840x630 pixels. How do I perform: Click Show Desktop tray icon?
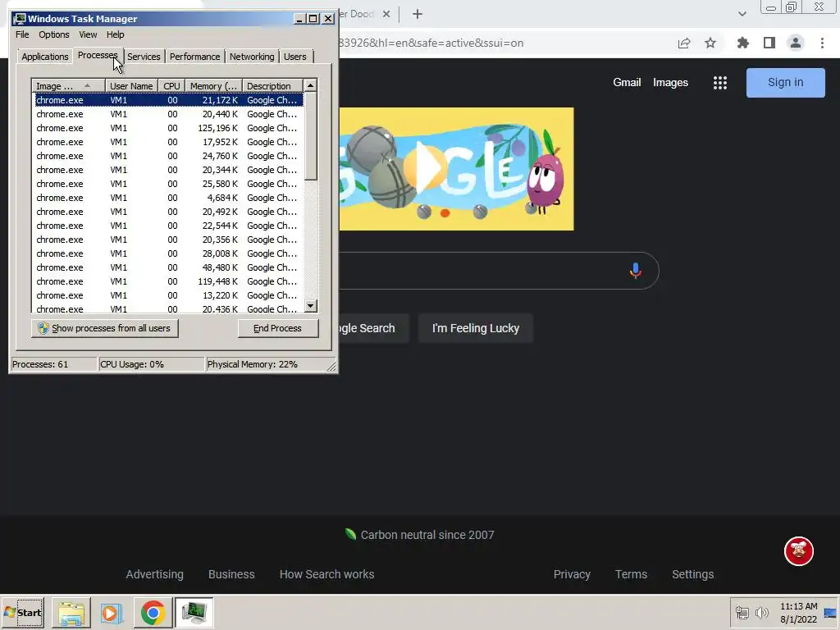click(x=831, y=613)
